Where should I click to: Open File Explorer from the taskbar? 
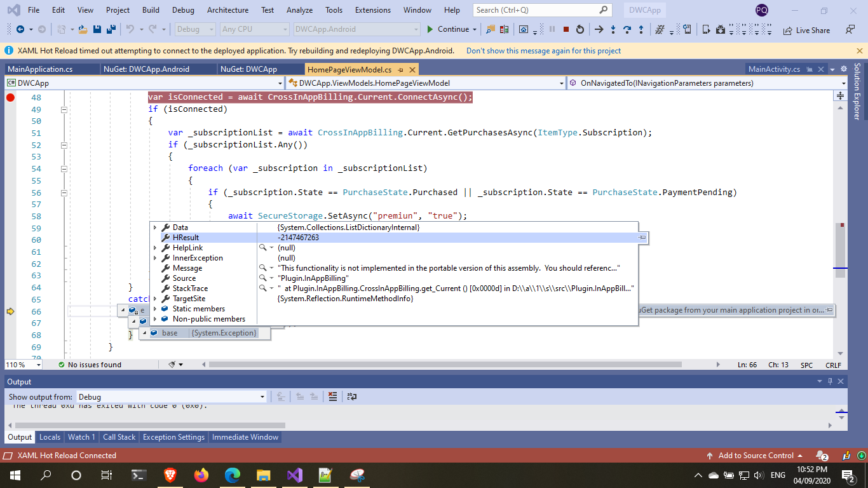click(x=264, y=475)
